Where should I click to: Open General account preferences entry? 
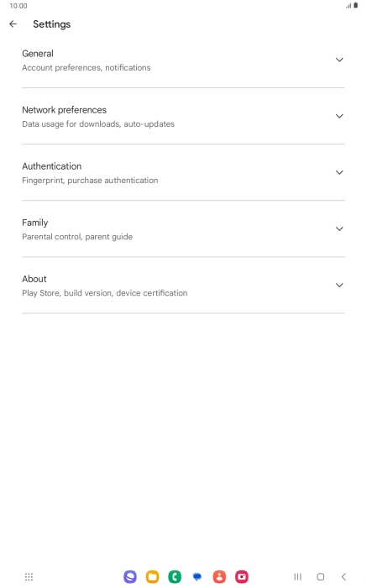tap(183, 60)
